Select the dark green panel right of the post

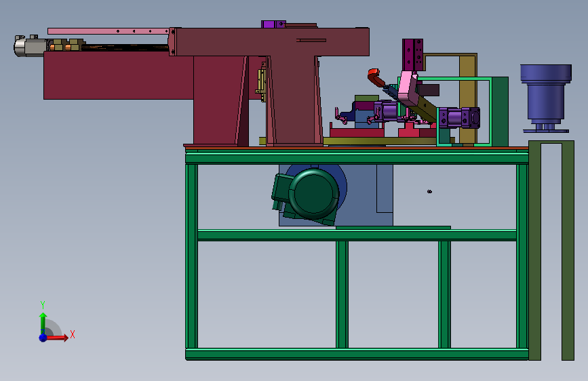pyautogui.click(x=500, y=111)
